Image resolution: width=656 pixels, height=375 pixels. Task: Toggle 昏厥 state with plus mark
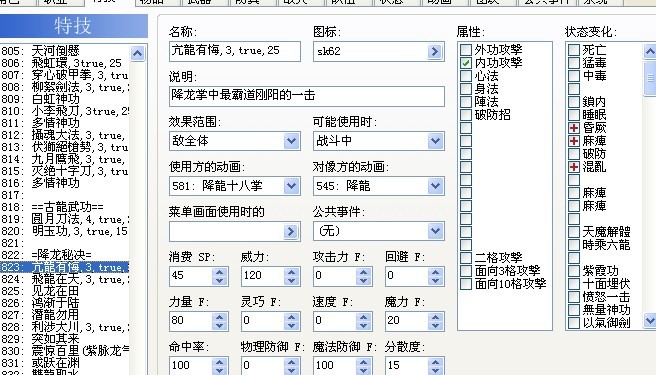tap(574, 128)
